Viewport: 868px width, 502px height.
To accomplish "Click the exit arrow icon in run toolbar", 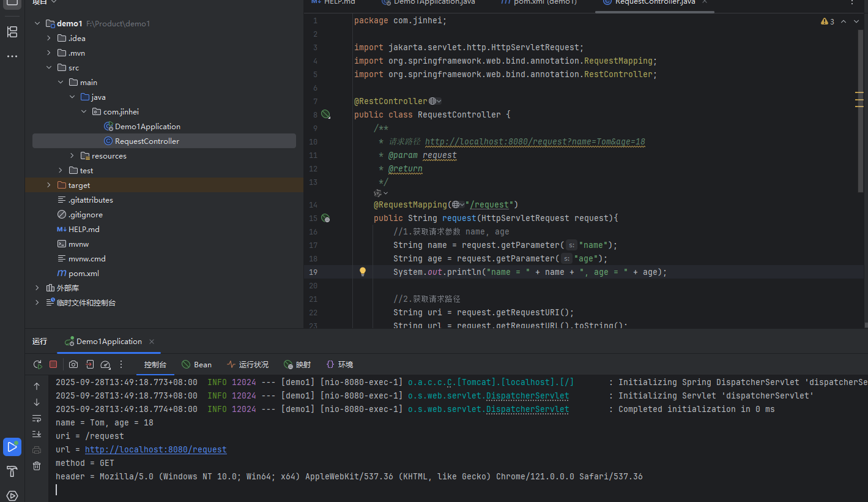I will tap(89, 364).
